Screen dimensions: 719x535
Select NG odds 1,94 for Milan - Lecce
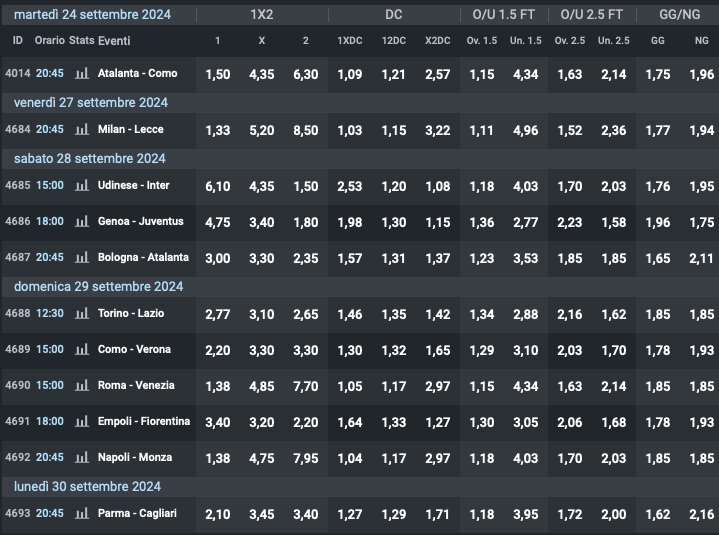(702, 130)
